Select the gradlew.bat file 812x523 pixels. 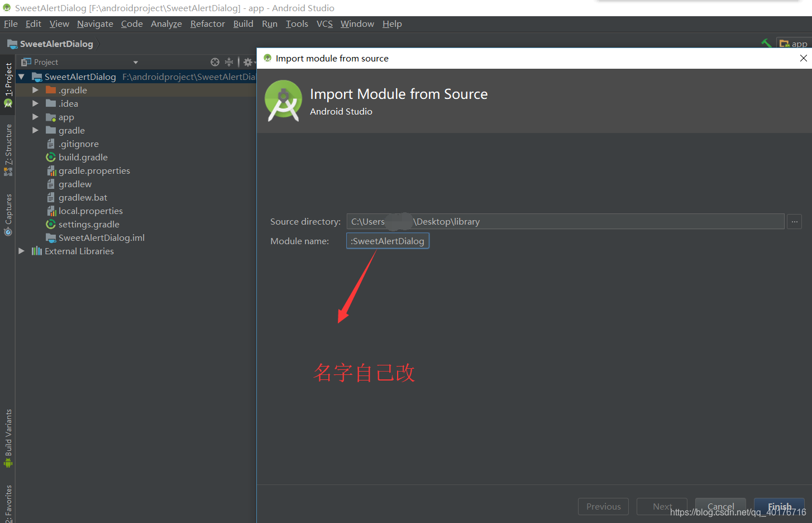(83, 197)
